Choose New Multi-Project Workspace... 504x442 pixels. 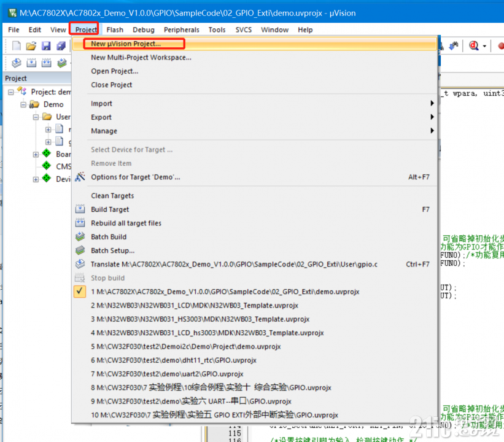(255, 57)
